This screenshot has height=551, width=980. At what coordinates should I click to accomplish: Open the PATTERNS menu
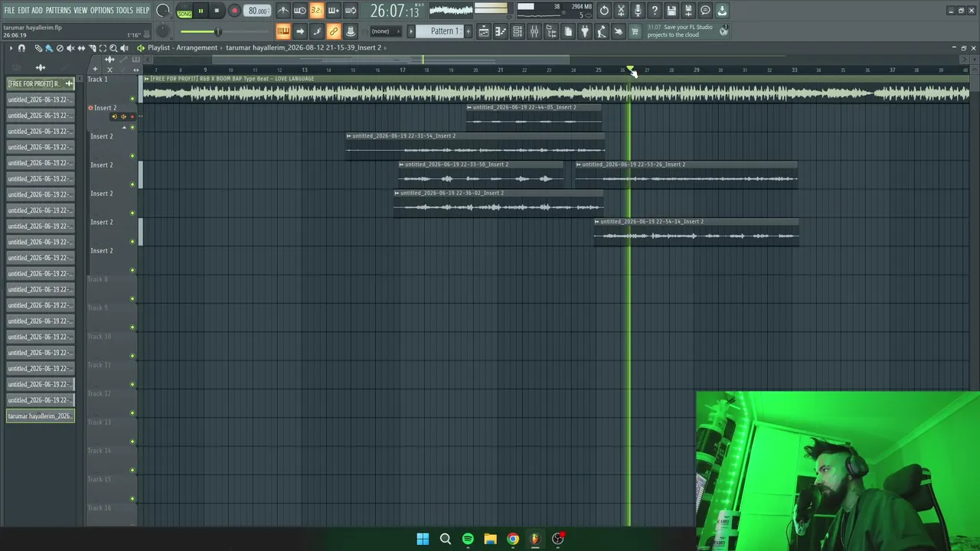tap(58, 11)
